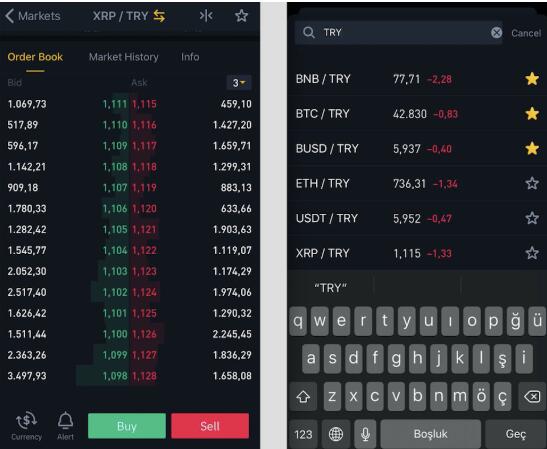This screenshot has height=449, width=547.
Task: Tap the search magnifier icon
Action: 309,32
